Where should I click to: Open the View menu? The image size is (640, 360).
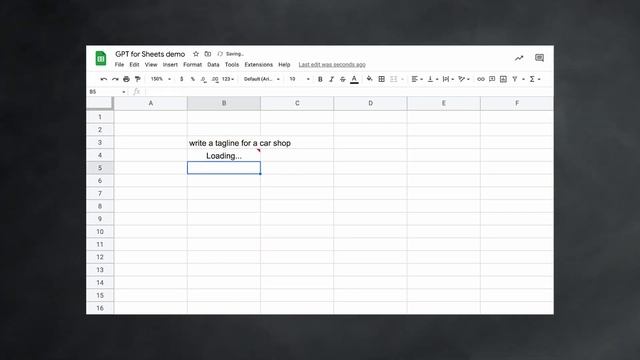(x=151, y=64)
